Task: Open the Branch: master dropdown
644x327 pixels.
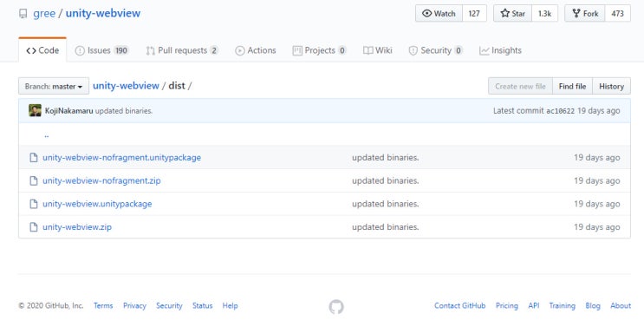Action: click(54, 86)
